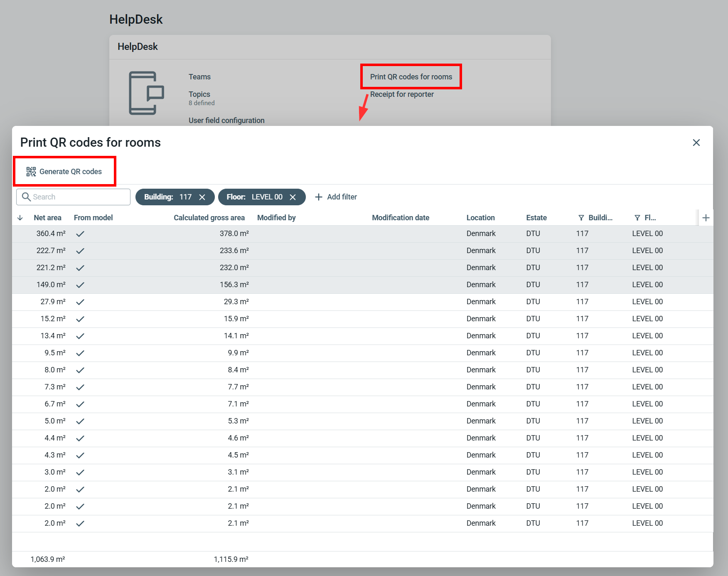Click the filter funnel on Building column

[581, 218]
